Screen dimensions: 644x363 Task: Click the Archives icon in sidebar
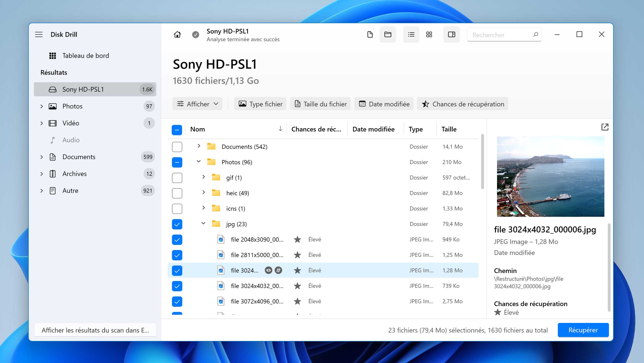point(53,174)
